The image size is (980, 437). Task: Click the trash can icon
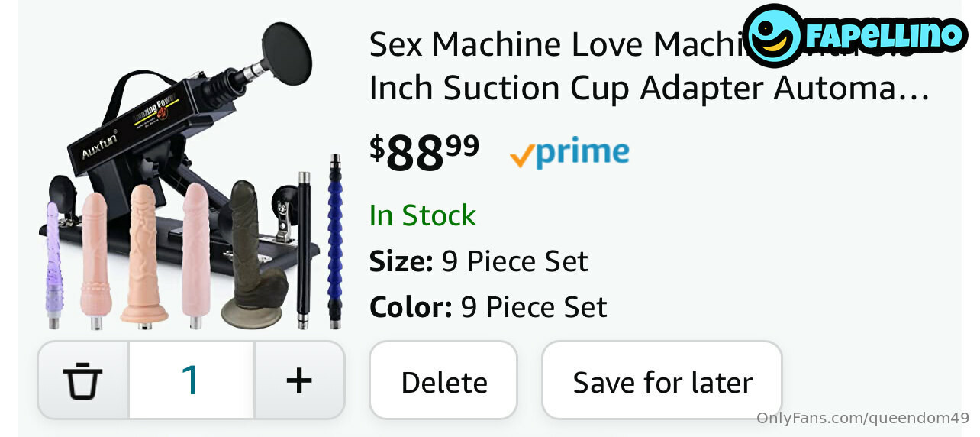83,380
